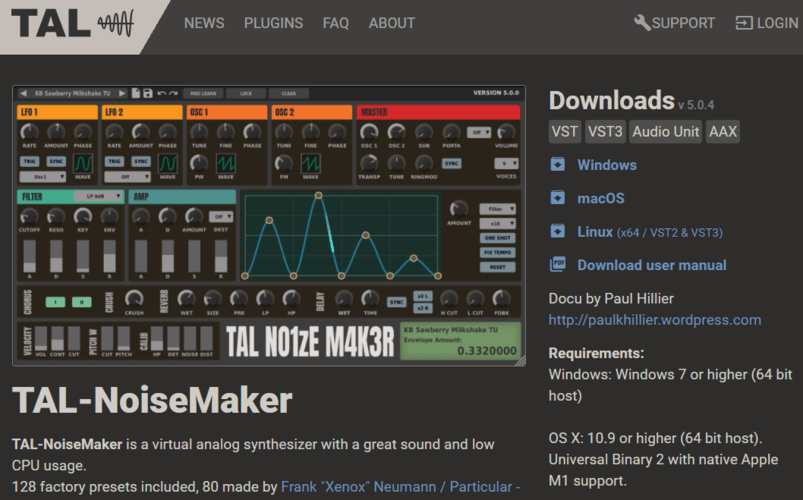Download the Linux version
This screenshot has height=500, width=803.
coord(650,232)
